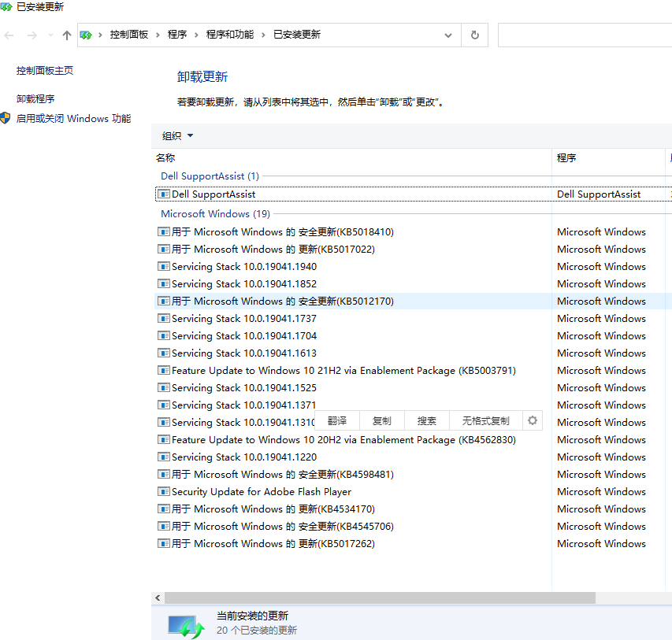
Task: Click the icon of KB4562830 feature update
Action: point(163,439)
